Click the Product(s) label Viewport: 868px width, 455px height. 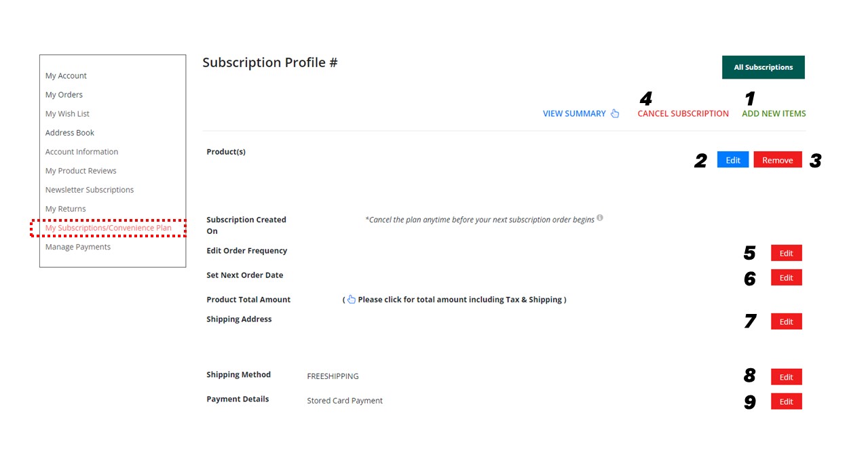click(226, 151)
